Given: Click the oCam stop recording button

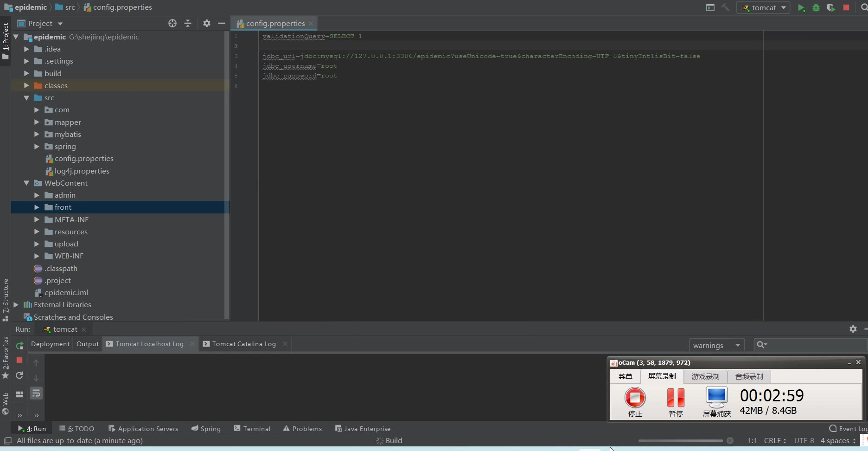Looking at the screenshot, I should tap(635, 398).
